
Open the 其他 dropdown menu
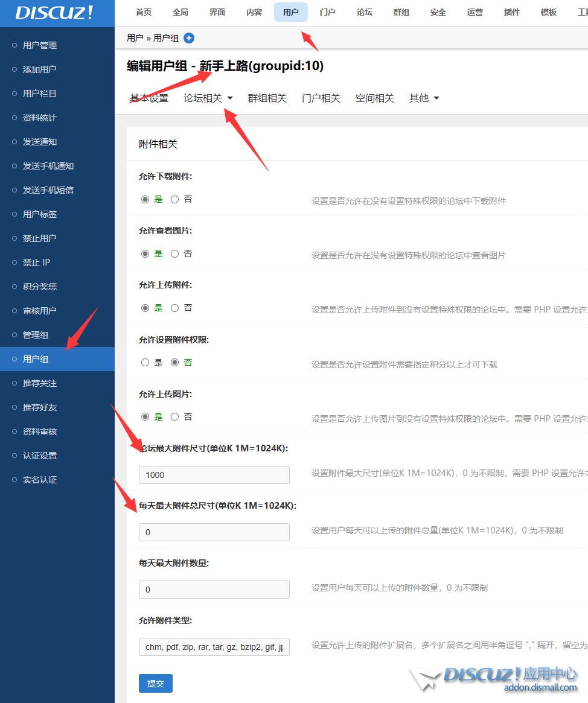tap(424, 98)
